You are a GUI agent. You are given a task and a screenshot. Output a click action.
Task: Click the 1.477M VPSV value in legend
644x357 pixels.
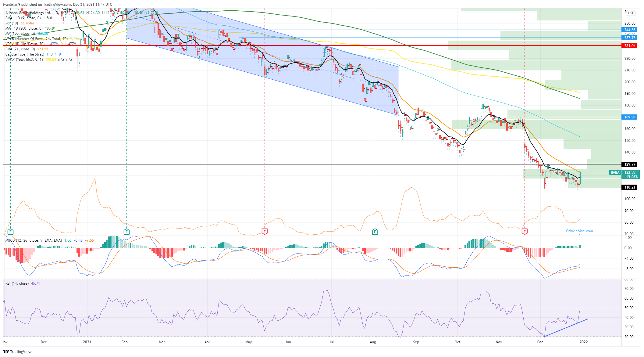53,44
